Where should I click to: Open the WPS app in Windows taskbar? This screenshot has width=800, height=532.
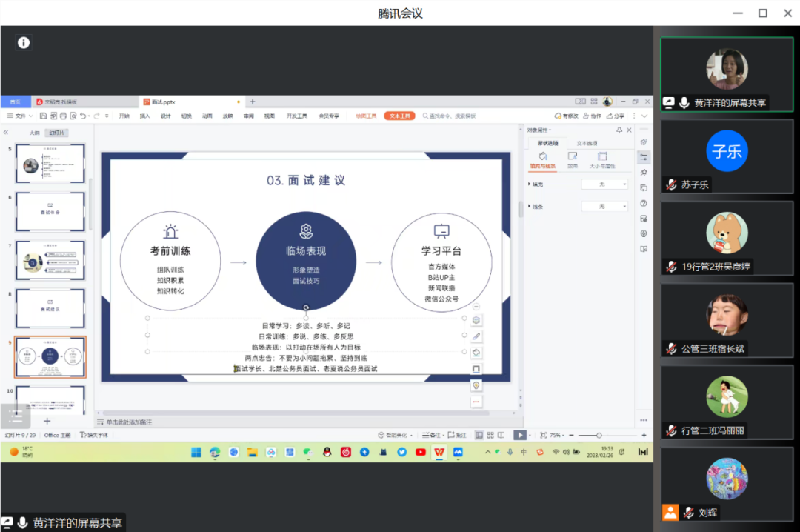(439, 452)
